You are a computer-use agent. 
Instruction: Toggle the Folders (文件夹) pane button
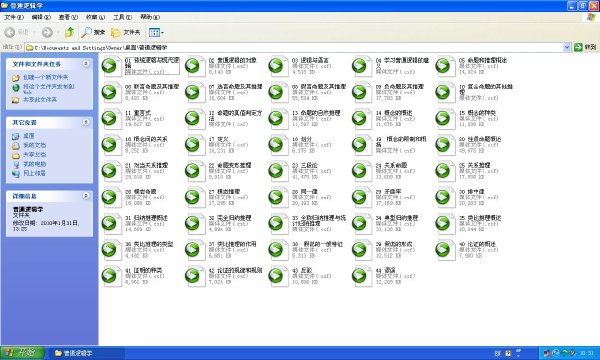click(126, 33)
